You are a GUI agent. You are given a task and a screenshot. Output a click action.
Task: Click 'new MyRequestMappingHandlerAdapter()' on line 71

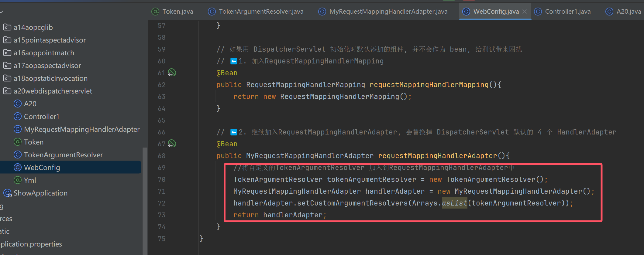[x=514, y=191]
